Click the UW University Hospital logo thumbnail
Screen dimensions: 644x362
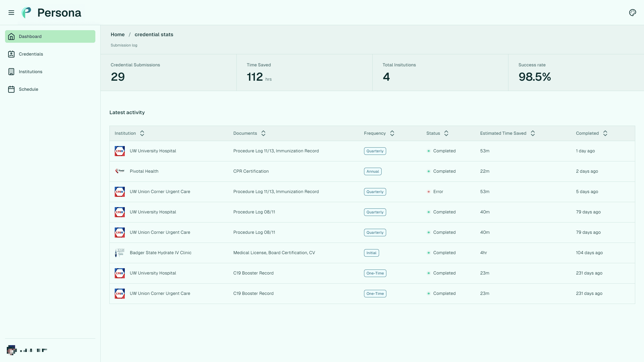(x=120, y=151)
